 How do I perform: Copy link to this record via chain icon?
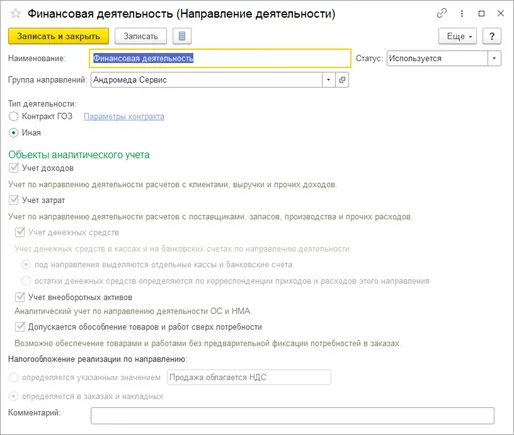[x=442, y=13]
